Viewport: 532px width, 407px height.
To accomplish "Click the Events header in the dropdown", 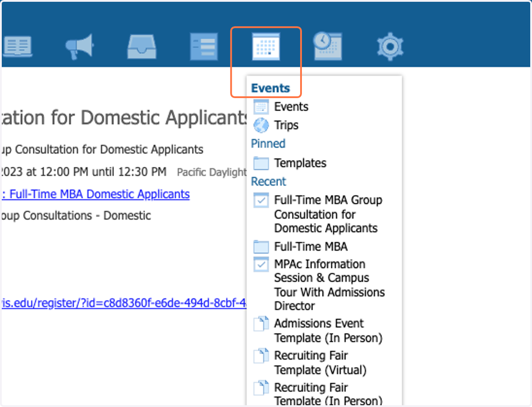I will 270,88.
